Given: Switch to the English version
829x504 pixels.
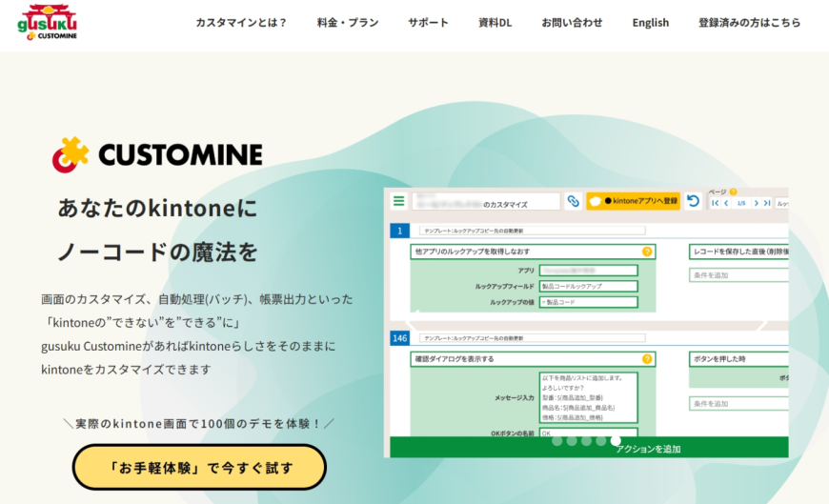Looking at the screenshot, I should click(650, 23).
